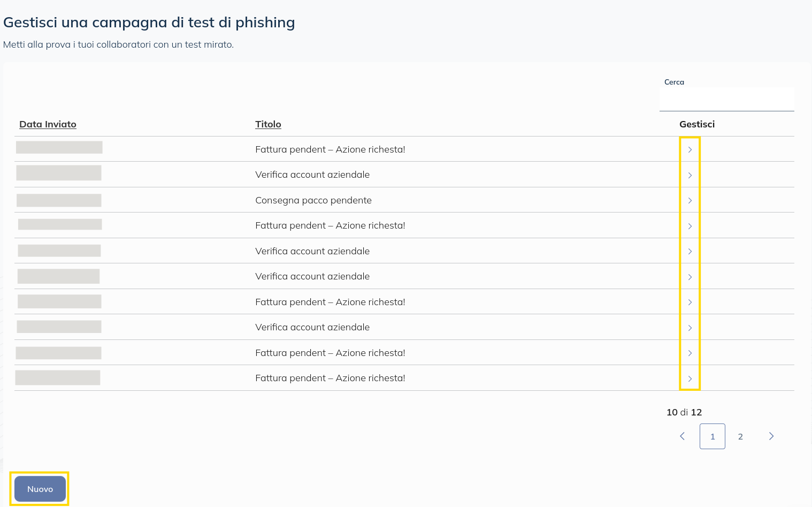Select page 1 in the pagination
Screen dimensions: 812x507
click(712, 436)
